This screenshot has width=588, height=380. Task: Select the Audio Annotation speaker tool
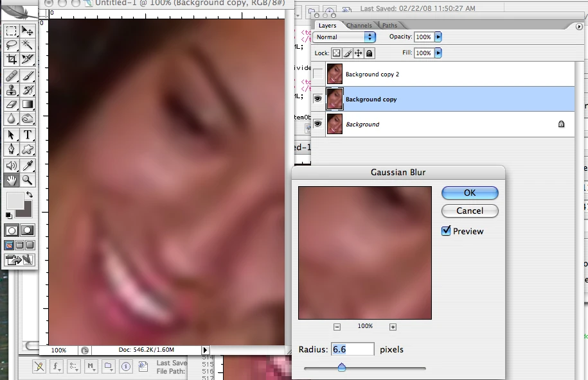(12, 166)
